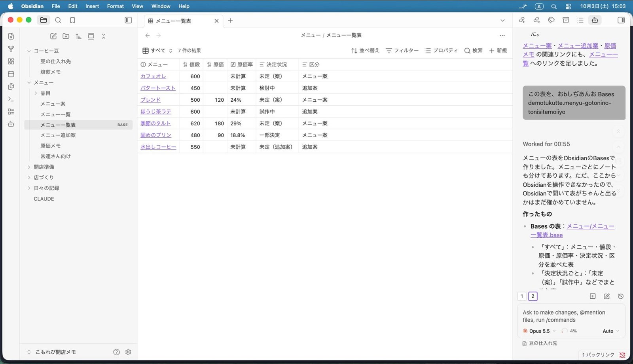The image size is (633, 364).
Task: Change the sort order of the file list
Action: [78, 36]
